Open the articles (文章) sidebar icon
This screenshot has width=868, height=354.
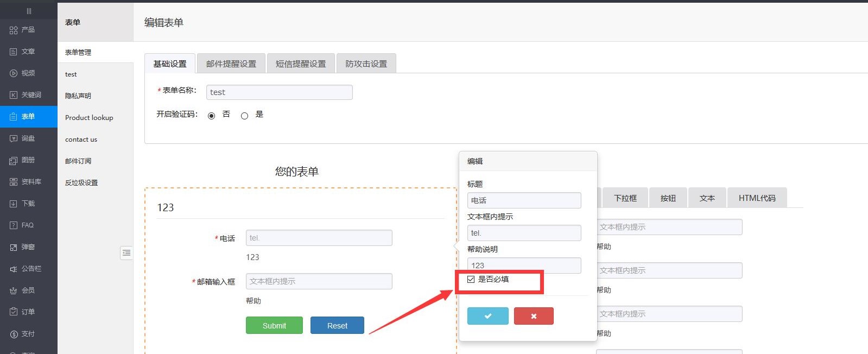(14, 52)
